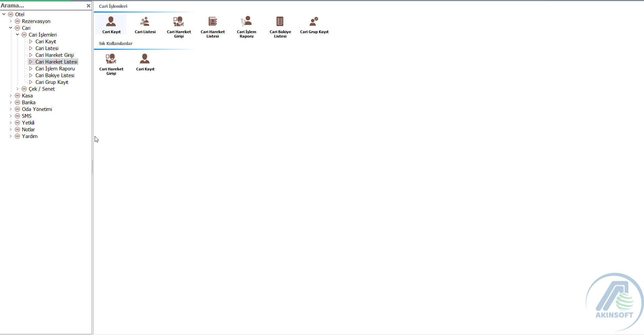
Task: Open Cari Hareket Girişi under Sık Kullanılanlar
Action: point(111,64)
